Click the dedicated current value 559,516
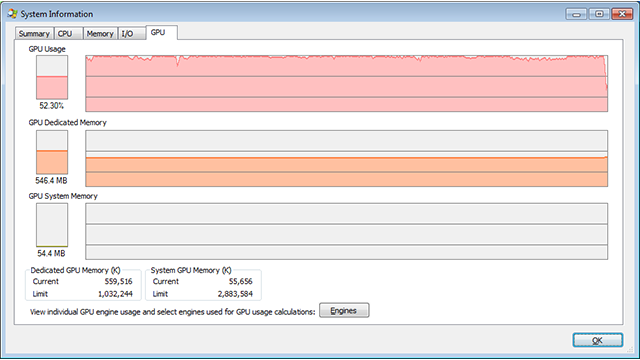This screenshot has height=360, width=640. point(118,281)
